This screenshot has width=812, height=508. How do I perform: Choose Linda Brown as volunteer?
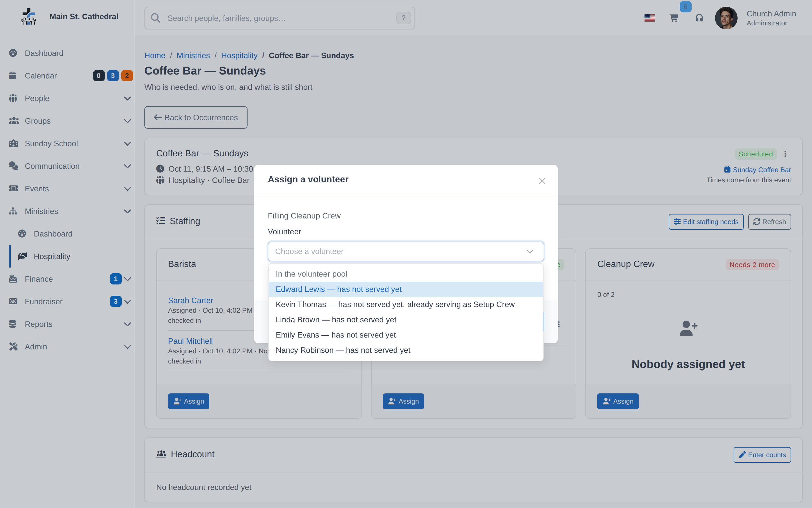(x=406, y=319)
